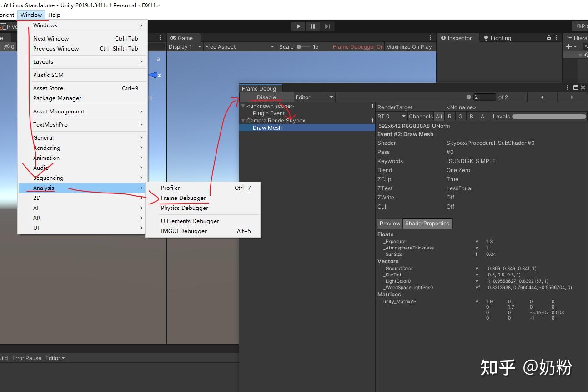This screenshot has height=392, width=588.
Task: Go to the next event in Frame Debugger
Action: point(572,97)
